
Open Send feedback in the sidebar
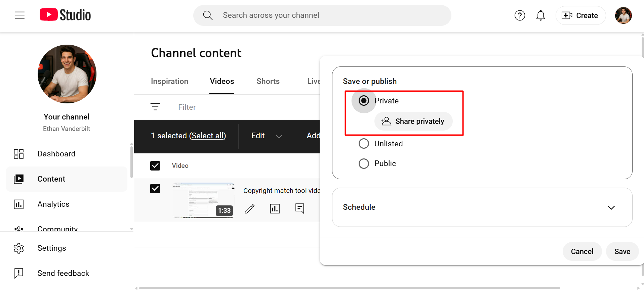click(x=67, y=273)
